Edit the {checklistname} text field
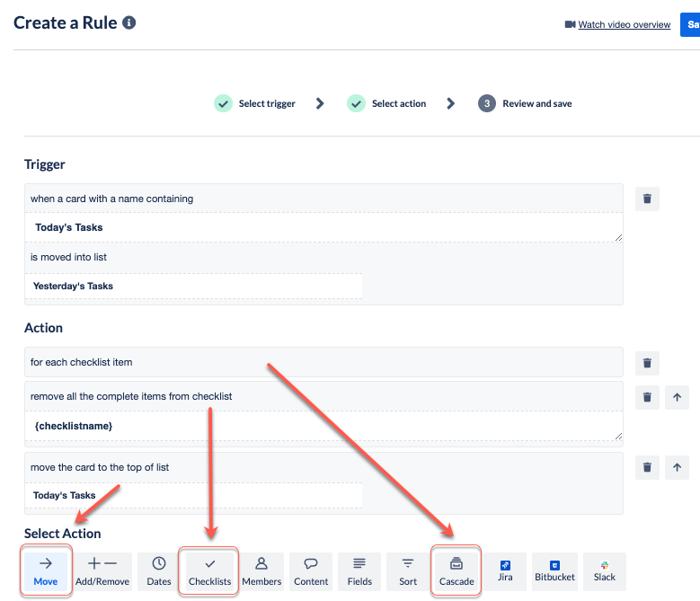 point(323,426)
